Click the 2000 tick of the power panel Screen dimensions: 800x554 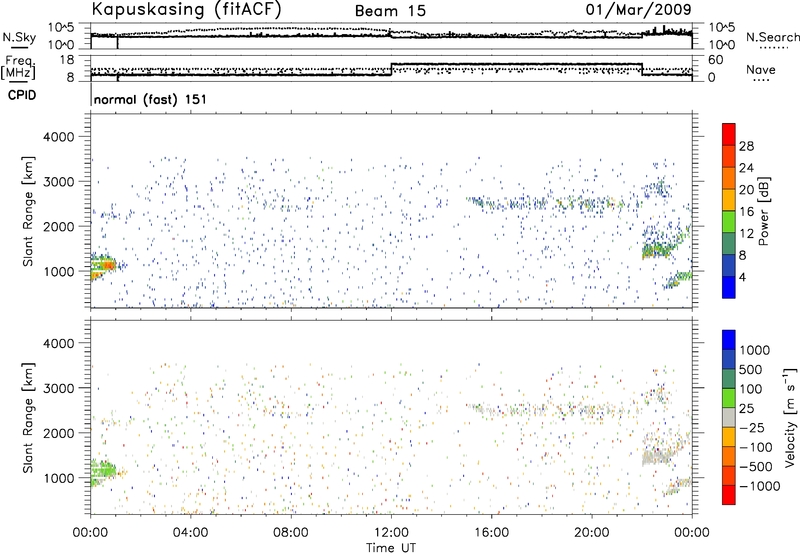point(58,226)
